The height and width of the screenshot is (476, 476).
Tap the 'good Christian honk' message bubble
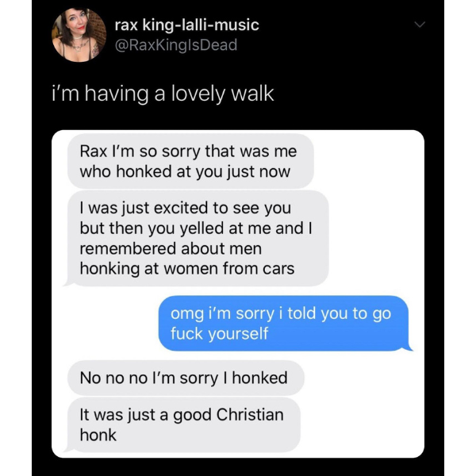[184, 424]
